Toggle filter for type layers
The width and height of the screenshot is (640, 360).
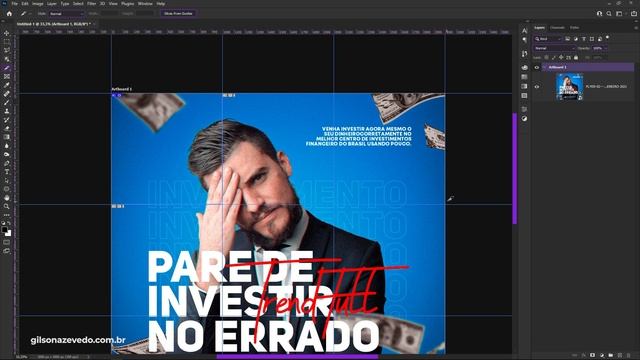tap(584, 39)
